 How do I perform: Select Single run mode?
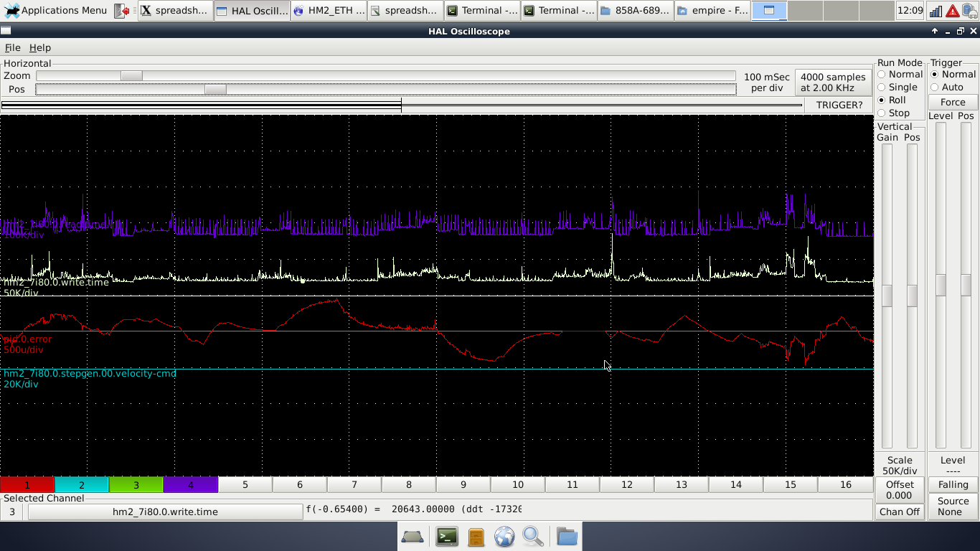897,87
